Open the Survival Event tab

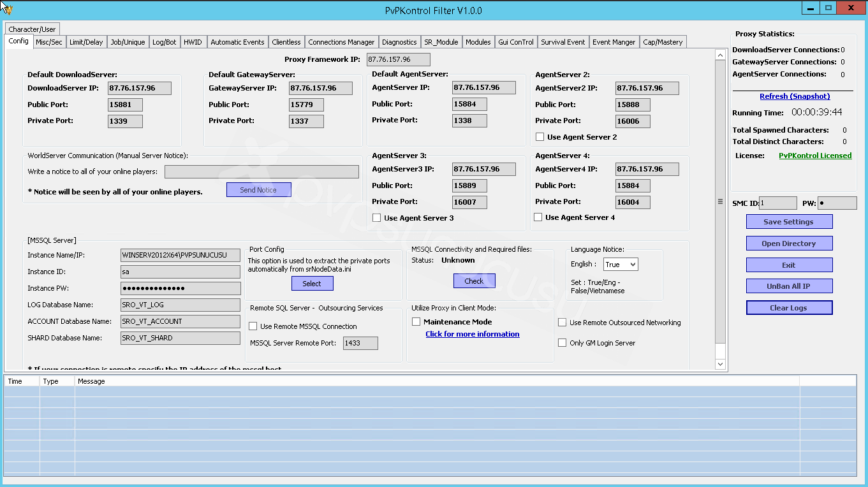(563, 42)
